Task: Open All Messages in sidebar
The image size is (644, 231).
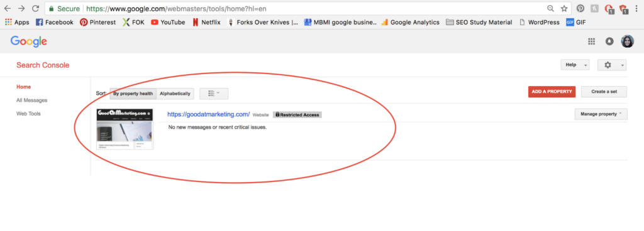Action: click(31, 100)
